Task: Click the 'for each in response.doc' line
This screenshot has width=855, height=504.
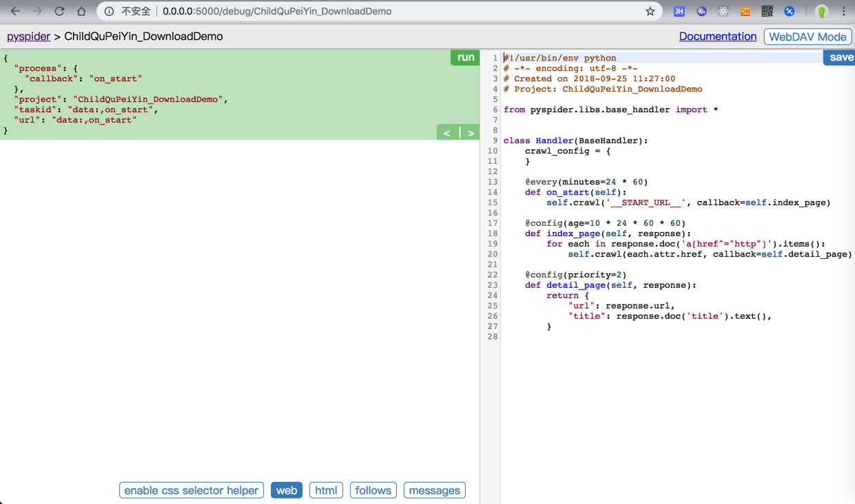Action: 686,244
